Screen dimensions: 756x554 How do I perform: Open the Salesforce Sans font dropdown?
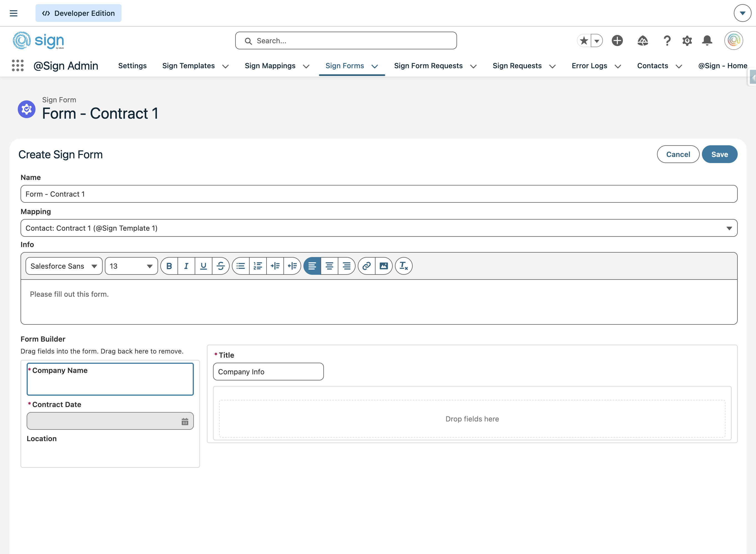tap(64, 266)
